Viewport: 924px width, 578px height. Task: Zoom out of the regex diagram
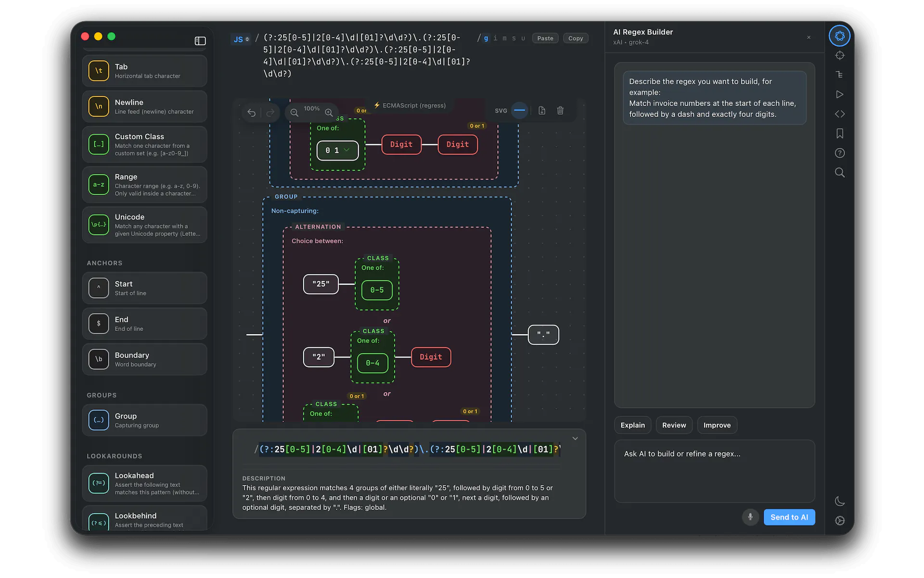(x=294, y=112)
